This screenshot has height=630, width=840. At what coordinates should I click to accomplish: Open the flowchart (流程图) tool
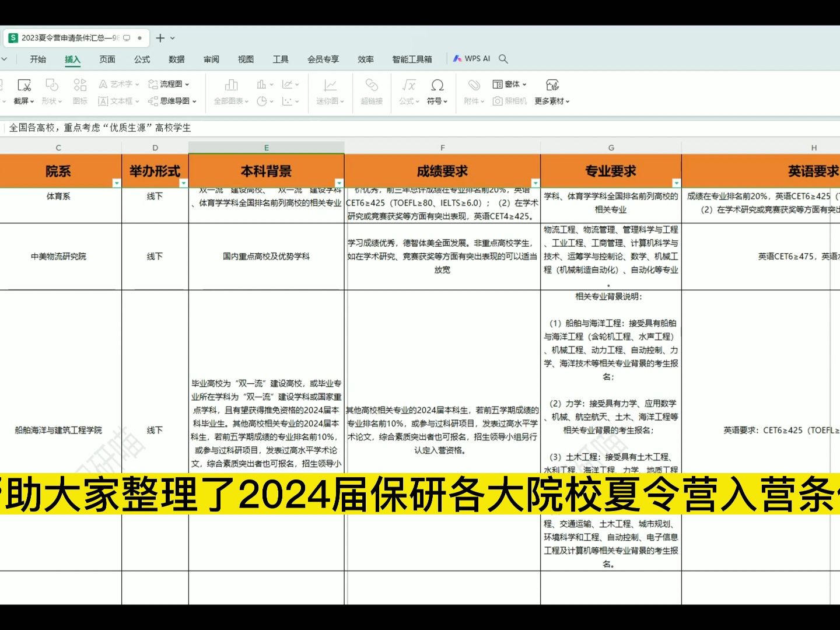(x=169, y=84)
